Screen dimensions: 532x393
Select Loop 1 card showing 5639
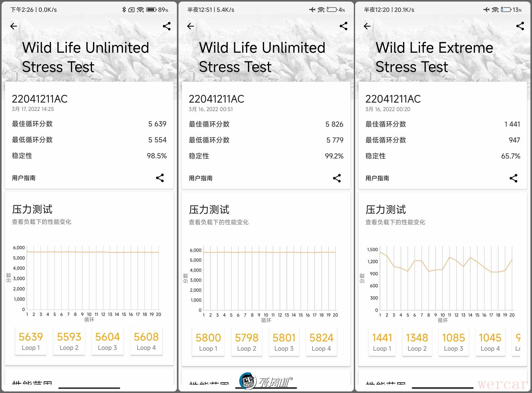click(x=31, y=341)
